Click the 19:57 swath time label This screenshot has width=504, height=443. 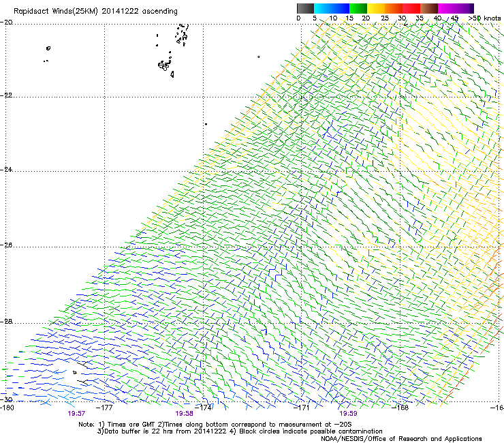click(x=76, y=414)
